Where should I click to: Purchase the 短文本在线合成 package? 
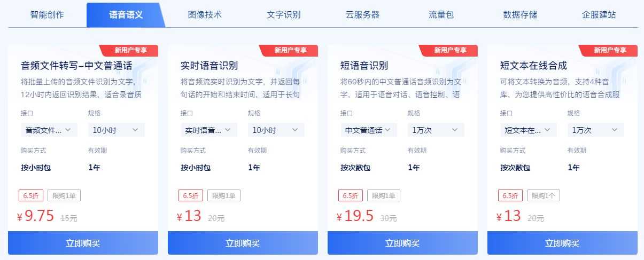coord(562,243)
